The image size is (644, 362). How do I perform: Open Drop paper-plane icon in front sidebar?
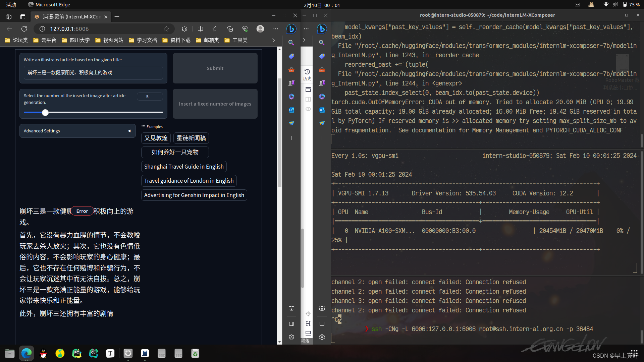[291, 123]
